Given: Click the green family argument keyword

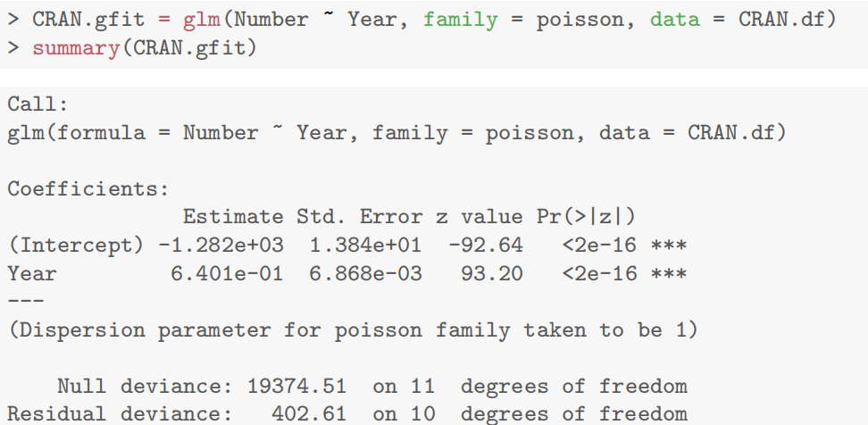Looking at the screenshot, I should pos(460,20).
